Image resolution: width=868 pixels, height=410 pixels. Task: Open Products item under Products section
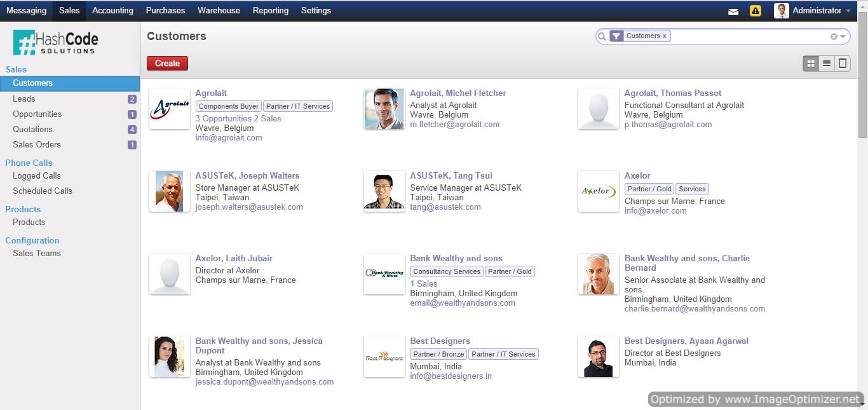click(x=70, y=222)
